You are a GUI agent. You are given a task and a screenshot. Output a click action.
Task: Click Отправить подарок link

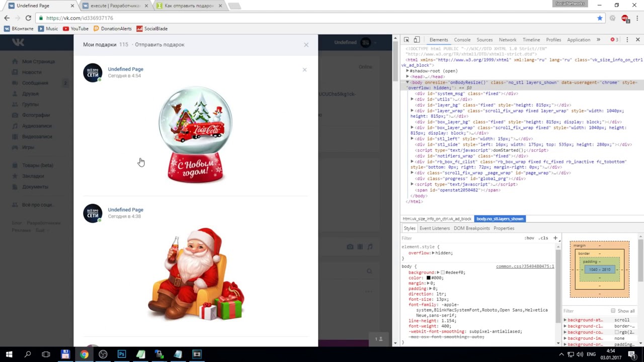point(159,45)
